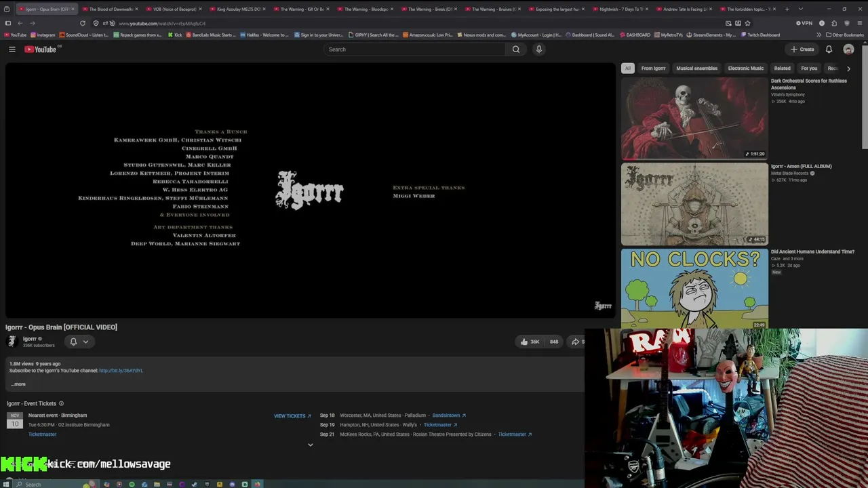Click the Event Tickets info icon
The height and width of the screenshot is (488, 868).
61,403
